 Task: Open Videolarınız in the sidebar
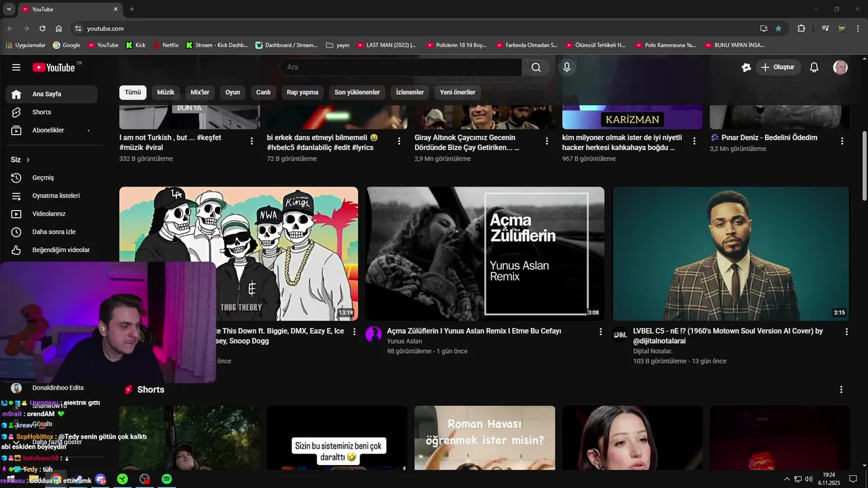point(52,214)
